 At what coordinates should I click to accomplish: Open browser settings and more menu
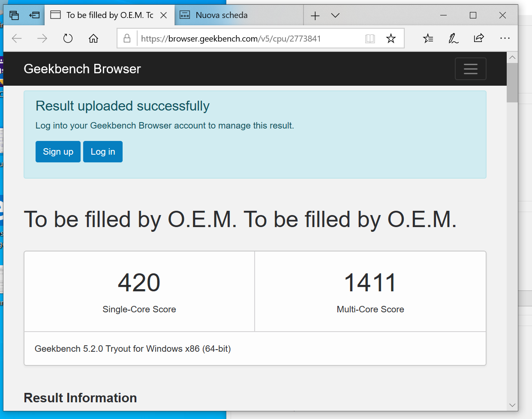click(505, 38)
